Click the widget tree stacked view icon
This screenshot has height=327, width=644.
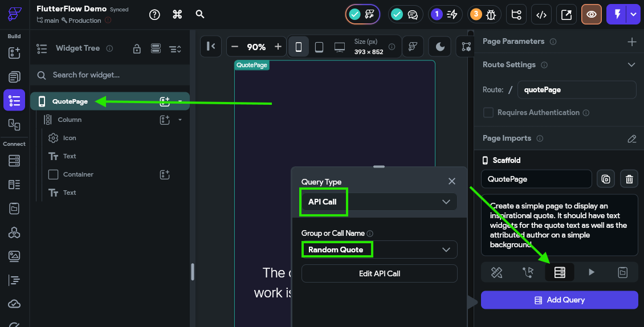click(156, 48)
